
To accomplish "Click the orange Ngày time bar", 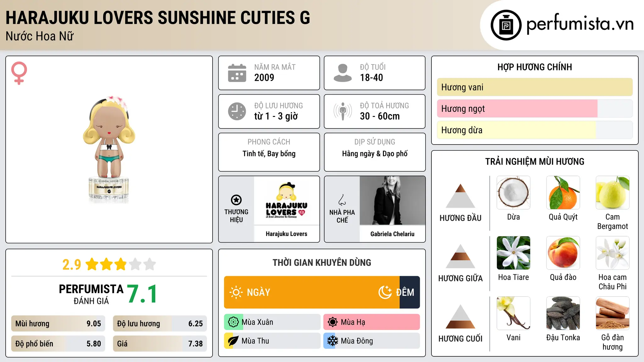I will [x=312, y=292].
